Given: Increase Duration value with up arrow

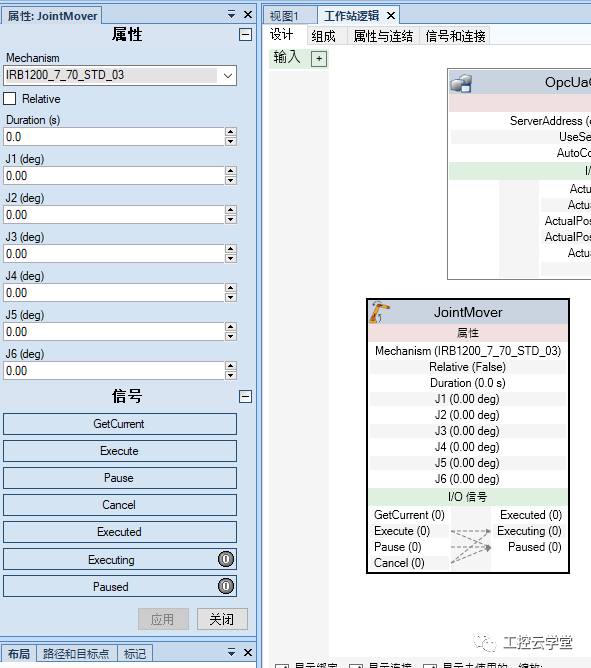Looking at the screenshot, I should (x=231, y=132).
